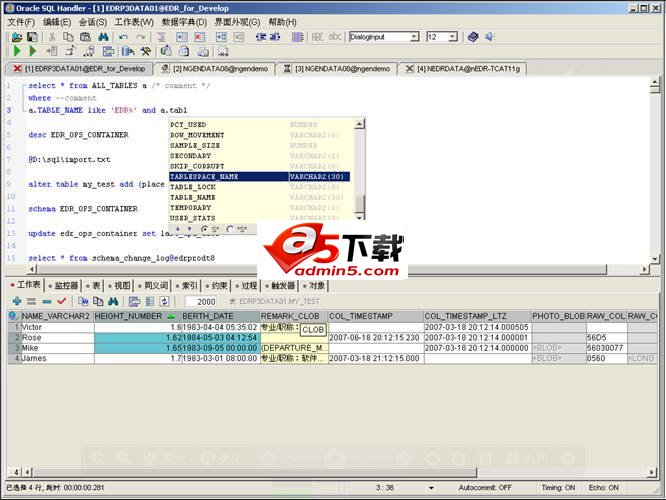Screen dimensions: 666x500
Task: Click the COL_TIMESTAMP column header
Action: [x=375, y=316]
